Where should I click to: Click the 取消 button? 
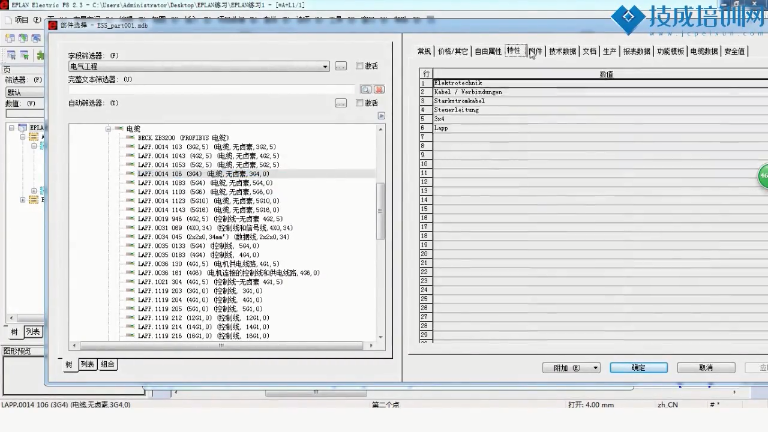pyautogui.click(x=706, y=368)
